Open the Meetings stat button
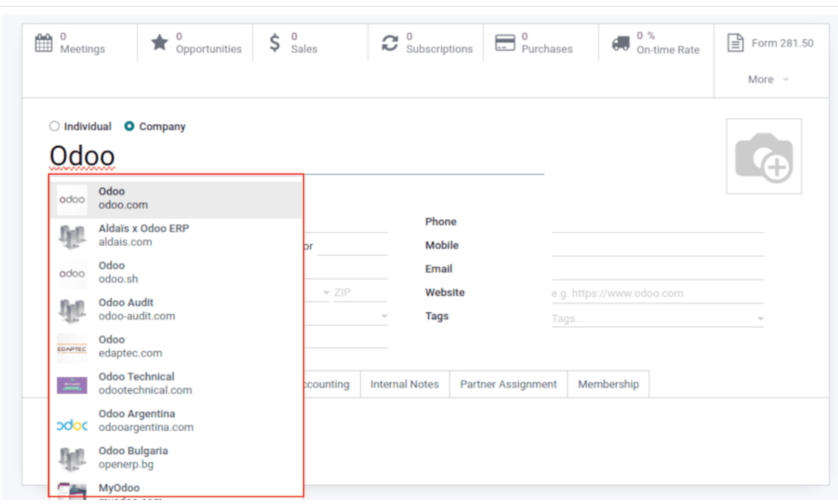This screenshot has height=504, width=838. pos(80,43)
